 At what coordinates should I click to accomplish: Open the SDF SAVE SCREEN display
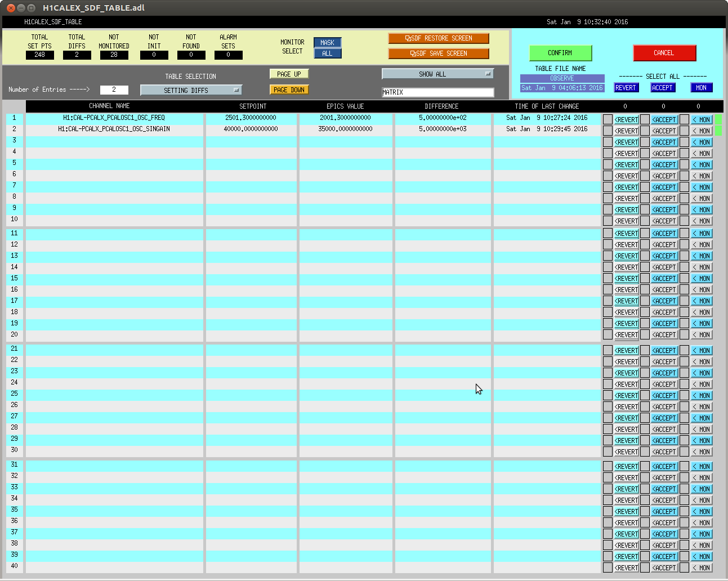(438, 53)
